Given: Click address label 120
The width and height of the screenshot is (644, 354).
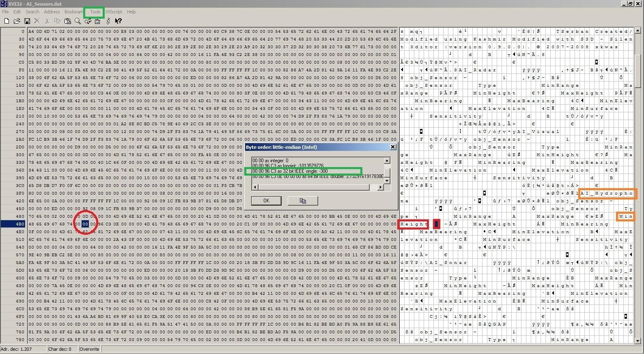Looking at the screenshot, I should pos(20,77).
